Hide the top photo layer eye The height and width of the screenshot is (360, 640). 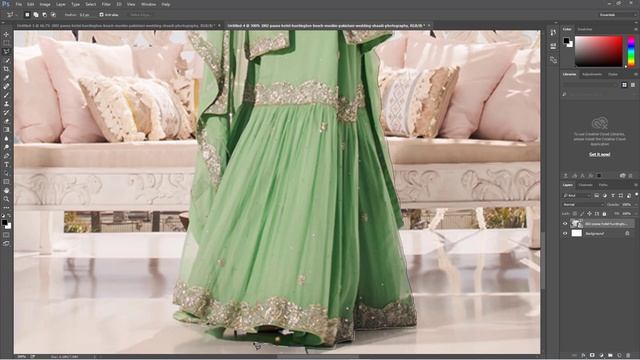[x=565, y=224]
